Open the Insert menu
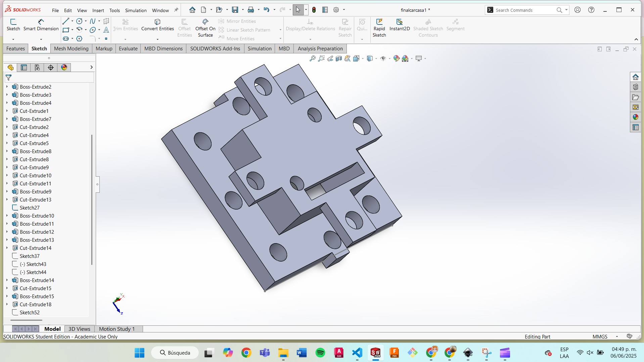This screenshot has height=362, width=644. 98,10
